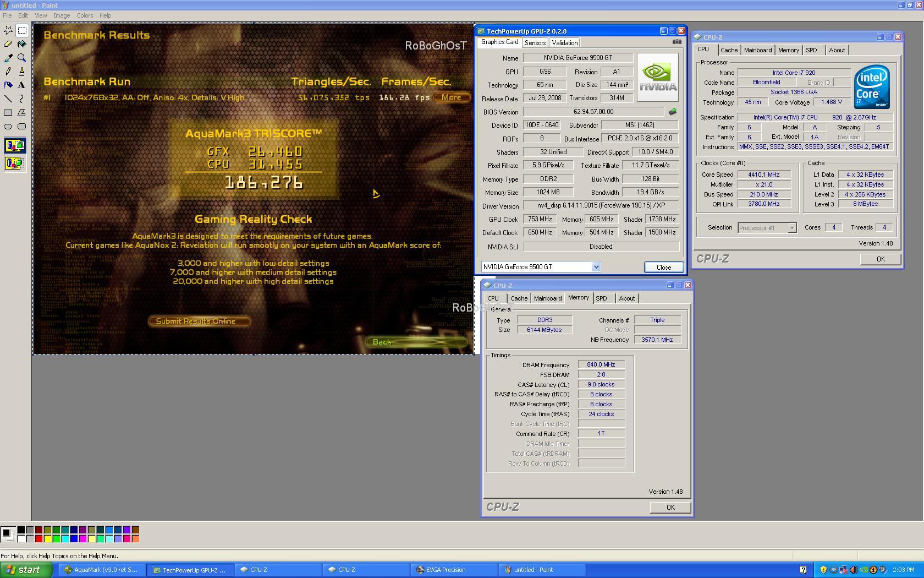Select the Line tool in Paint
The image size is (924, 578).
[8, 99]
